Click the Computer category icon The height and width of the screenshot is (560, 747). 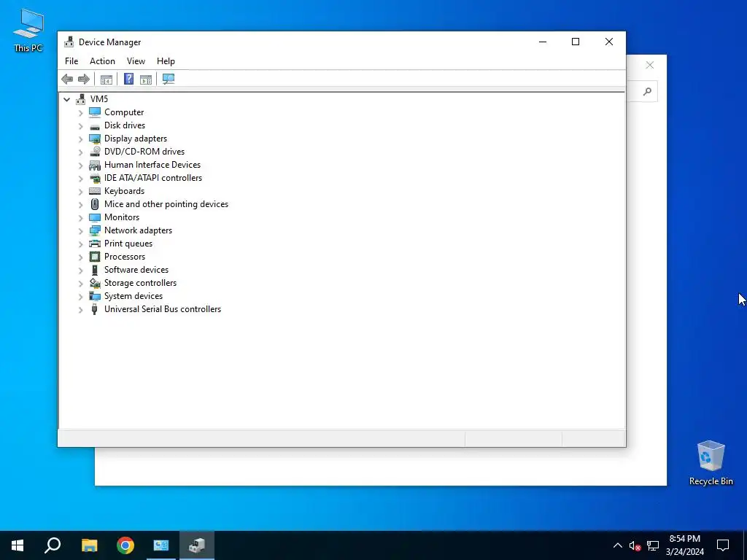pyautogui.click(x=95, y=112)
